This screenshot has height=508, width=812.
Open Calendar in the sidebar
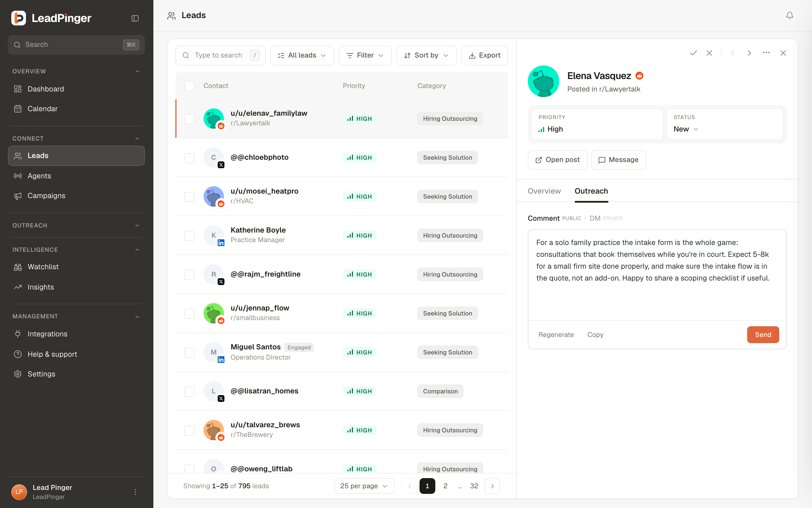click(x=76, y=109)
